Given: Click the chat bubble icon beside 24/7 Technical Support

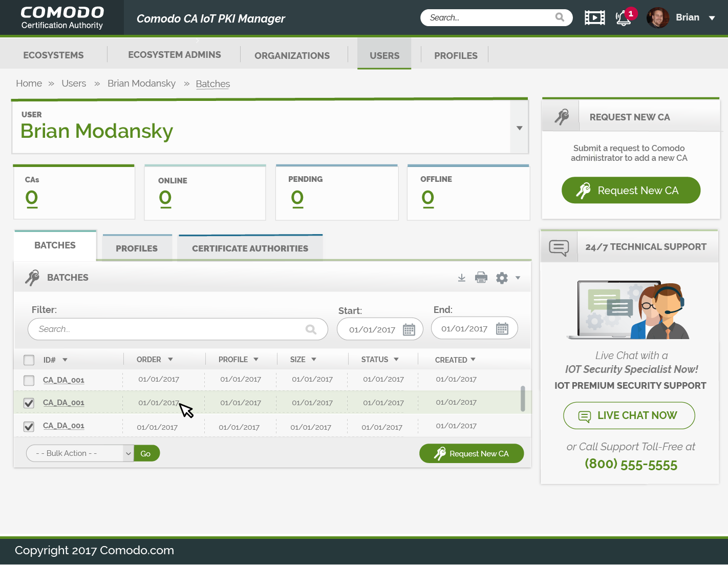Looking at the screenshot, I should 559,248.
